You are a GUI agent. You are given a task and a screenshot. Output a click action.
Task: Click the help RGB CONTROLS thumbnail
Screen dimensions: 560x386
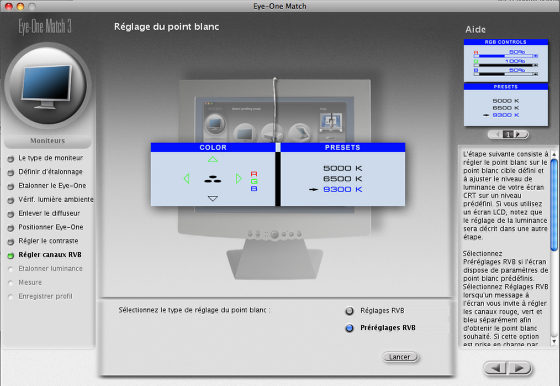pos(506,60)
